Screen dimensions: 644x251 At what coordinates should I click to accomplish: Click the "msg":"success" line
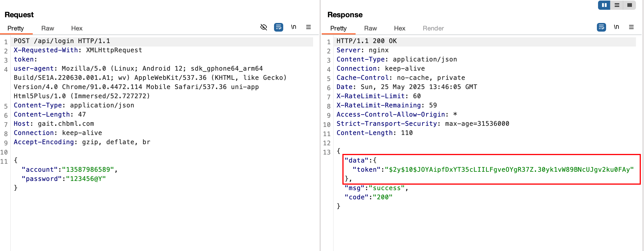click(x=377, y=188)
